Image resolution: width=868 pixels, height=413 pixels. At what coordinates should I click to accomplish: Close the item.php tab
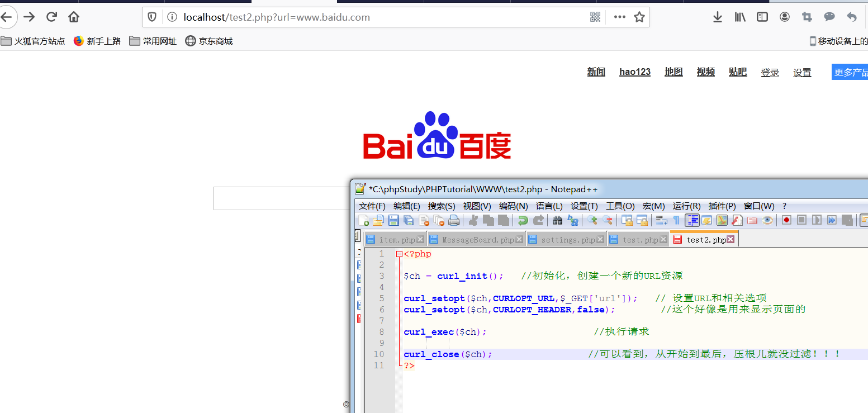[x=420, y=240]
